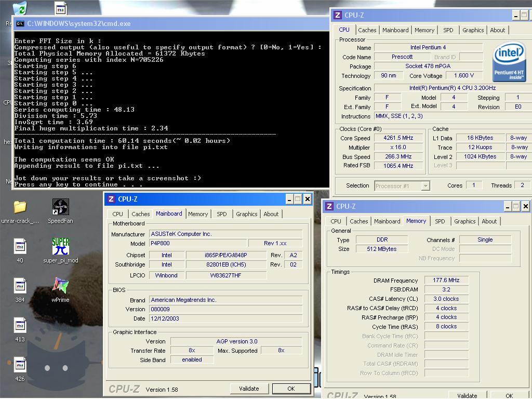The width and height of the screenshot is (532, 399).
Task: Click the Multiplier x 16.0 value
Action: click(398, 147)
